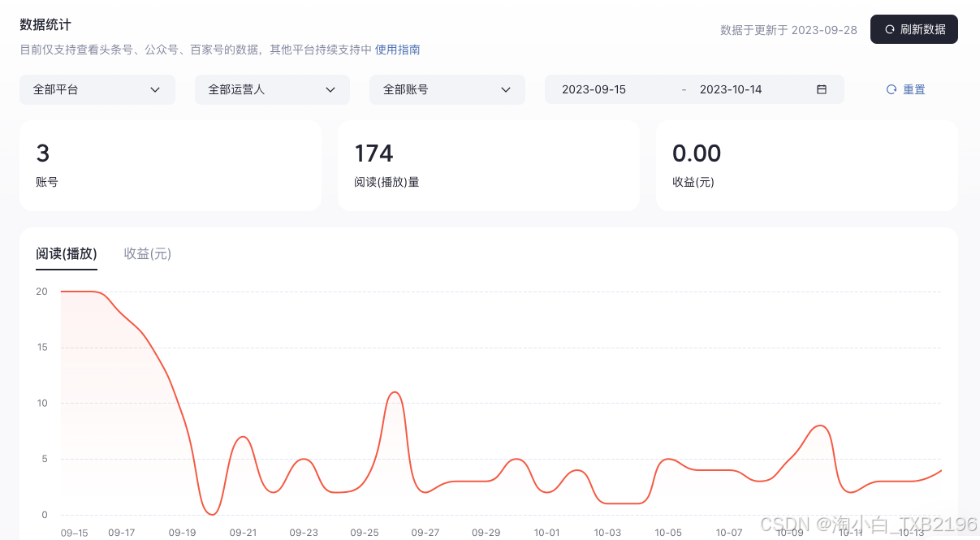The height and width of the screenshot is (540, 980).
Task: Click the 174 阅读(播放)量 card
Action: click(489, 166)
